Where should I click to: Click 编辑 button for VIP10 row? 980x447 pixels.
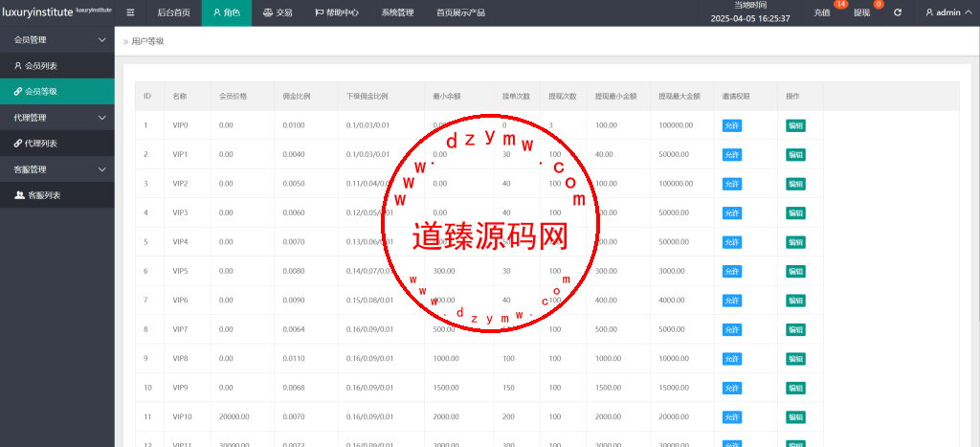click(x=795, y=417)
